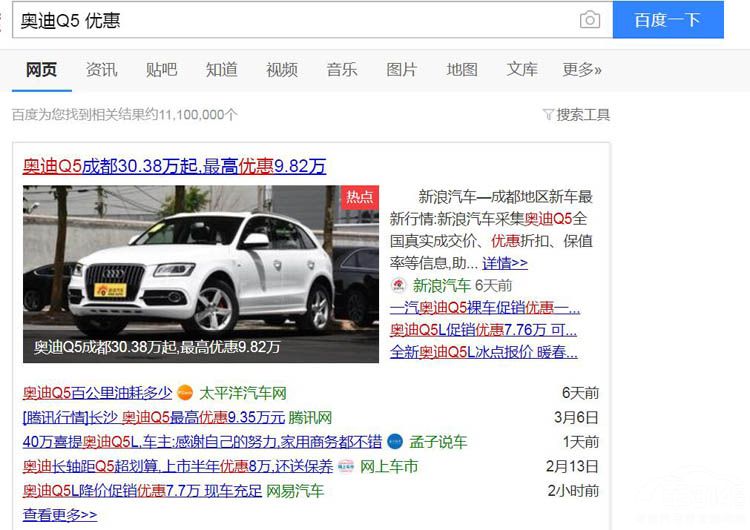Click result count text 百度为您找到相关结果约11,100,000个
The width and height of the screenshot is (750, 530).
[125, 115]
